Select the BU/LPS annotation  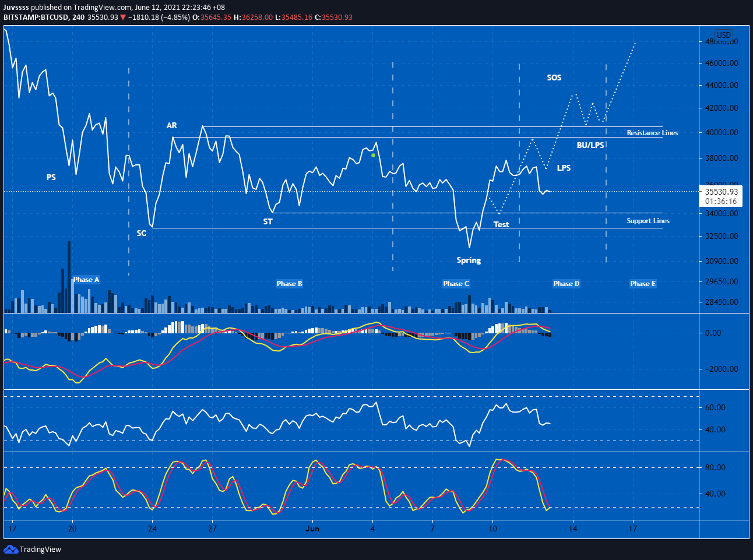[x=590, y=145]
